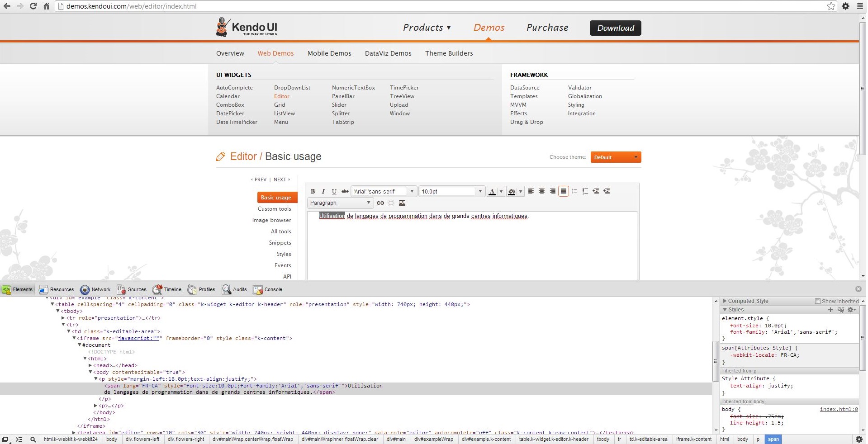Center align the paragraph text
The image size is (868, 444).
[x=542, y=191]
